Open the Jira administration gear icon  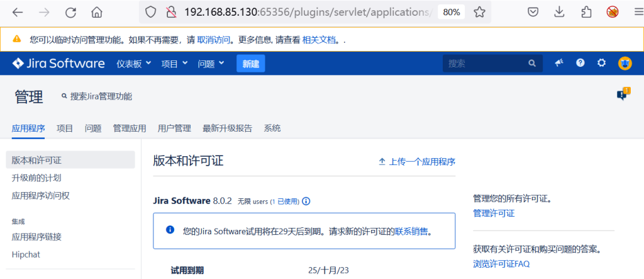click(x=602, y=63)
